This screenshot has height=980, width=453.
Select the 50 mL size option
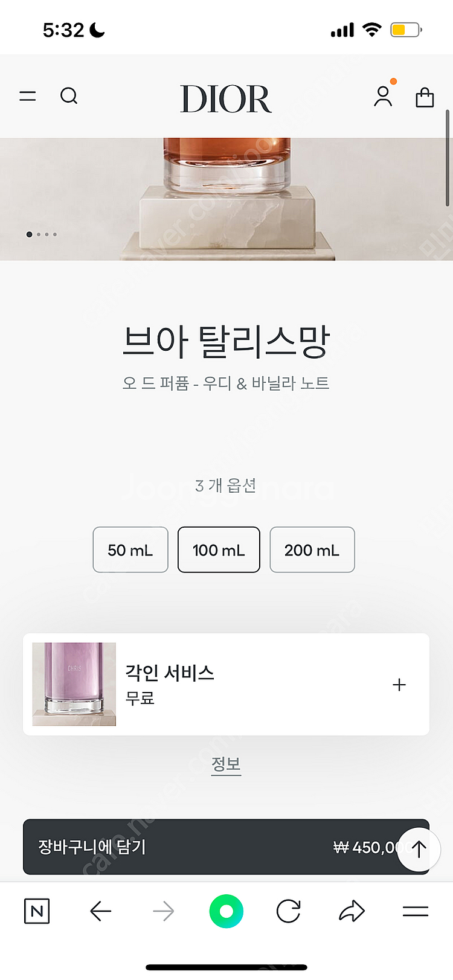(x=130, y=549)
